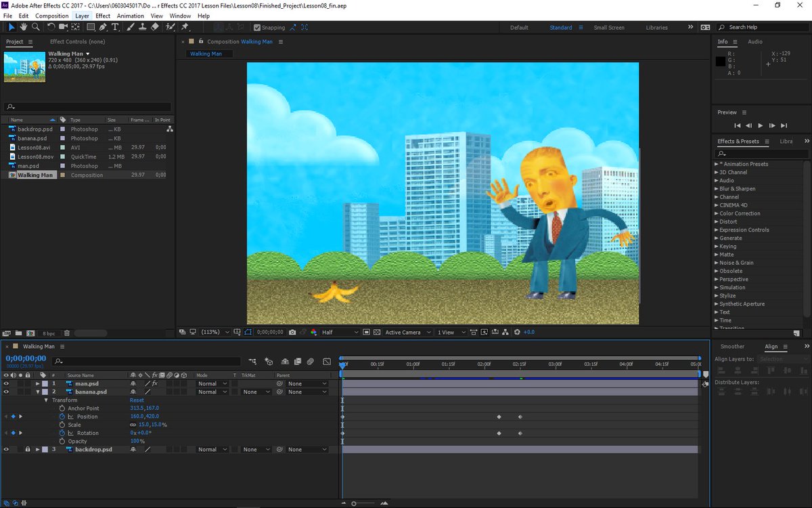
Task: Click the Info panel black color swatch
Action: [x=721, y=62]
